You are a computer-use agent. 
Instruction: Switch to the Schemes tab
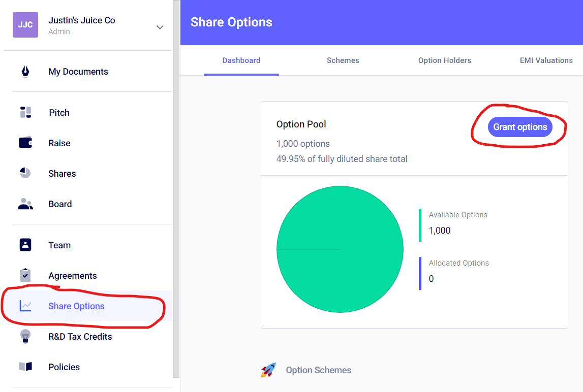[343, 60]
